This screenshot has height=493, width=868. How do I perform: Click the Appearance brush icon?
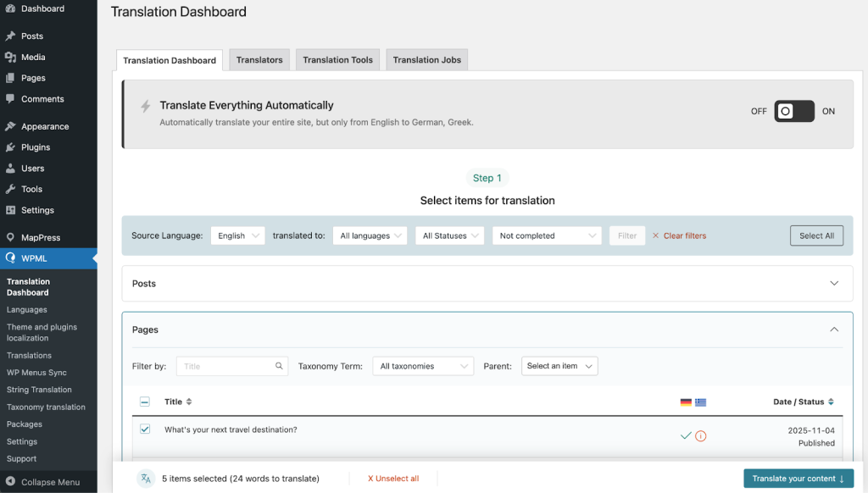(x=10, y=126)
